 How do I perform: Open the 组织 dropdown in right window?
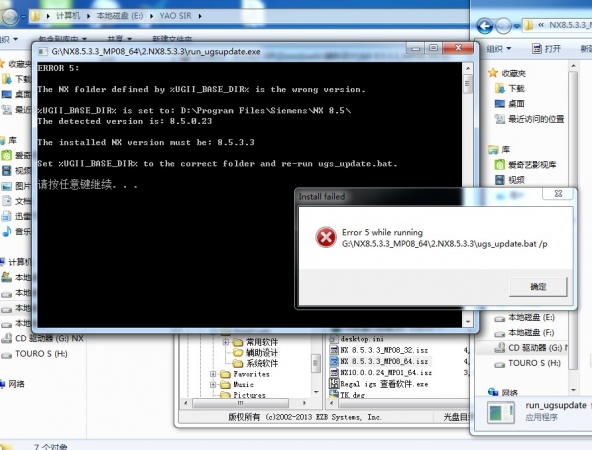pyautogui.click(x=498, y=49)
